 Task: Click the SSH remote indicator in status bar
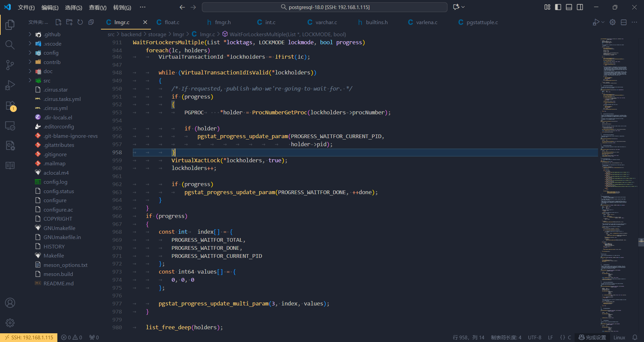[29, 338]
